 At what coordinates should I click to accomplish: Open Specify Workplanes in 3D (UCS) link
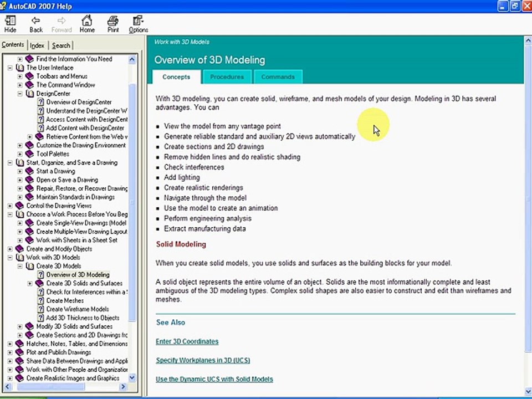pyautogui.click(x=203, y=360)
